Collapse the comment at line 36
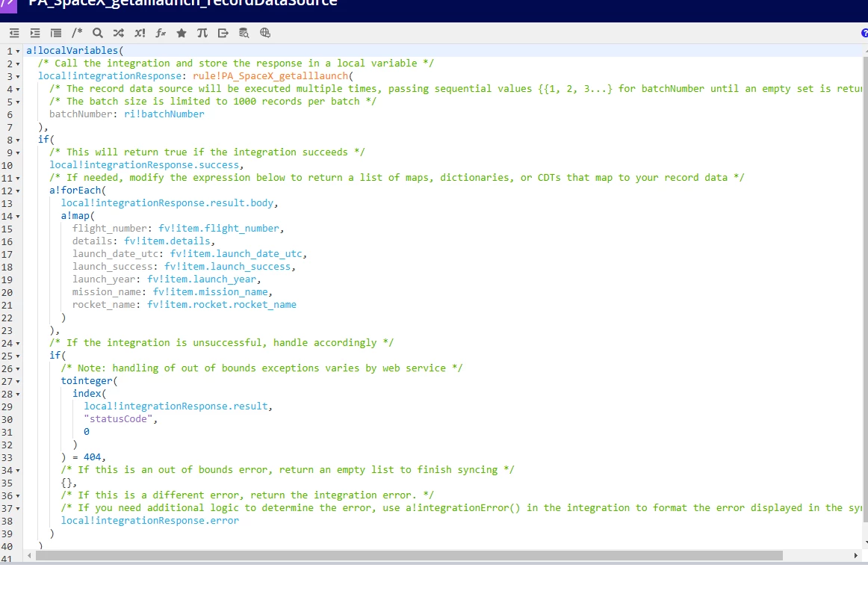Viewport: 868px width, 600px height. point(18,496)
